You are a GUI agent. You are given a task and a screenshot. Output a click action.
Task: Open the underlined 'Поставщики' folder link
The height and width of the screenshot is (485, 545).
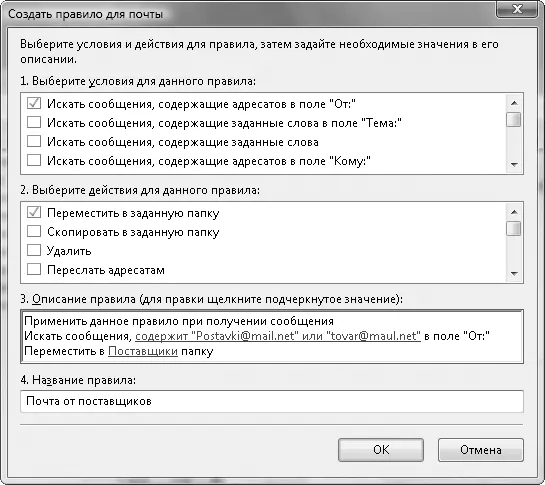point(143,351)
